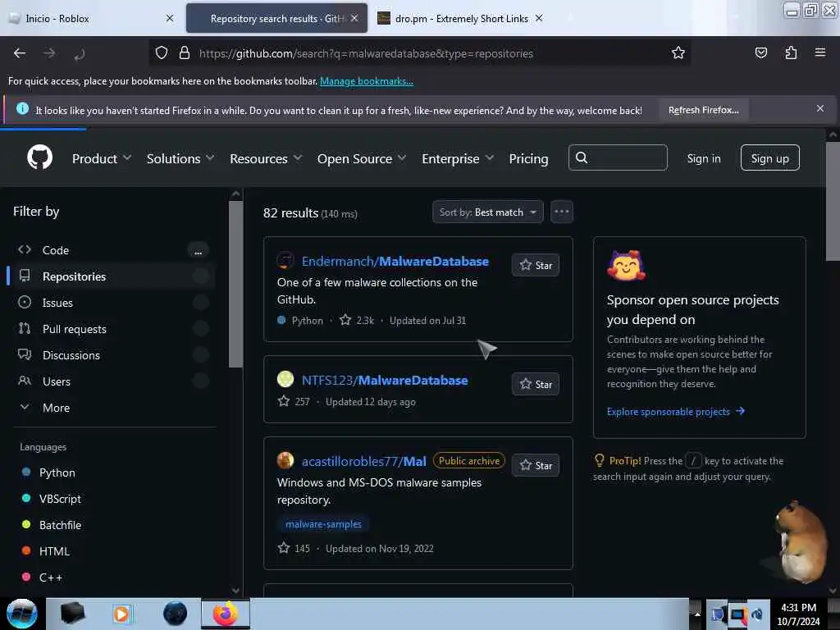The image size is (840, 630).
Task: Click the GitHub search box
Action: [618, 157]
